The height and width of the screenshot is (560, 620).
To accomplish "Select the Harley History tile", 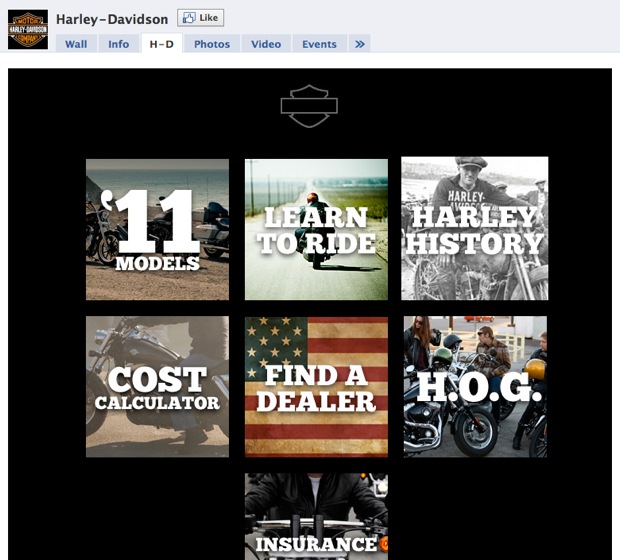I will pyautogui.click(x=475, y=228).
